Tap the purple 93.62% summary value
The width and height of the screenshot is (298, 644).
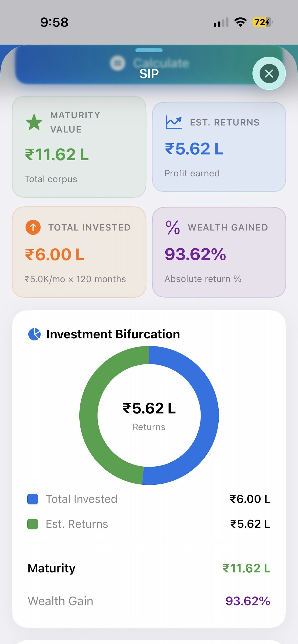coord(248,601)
